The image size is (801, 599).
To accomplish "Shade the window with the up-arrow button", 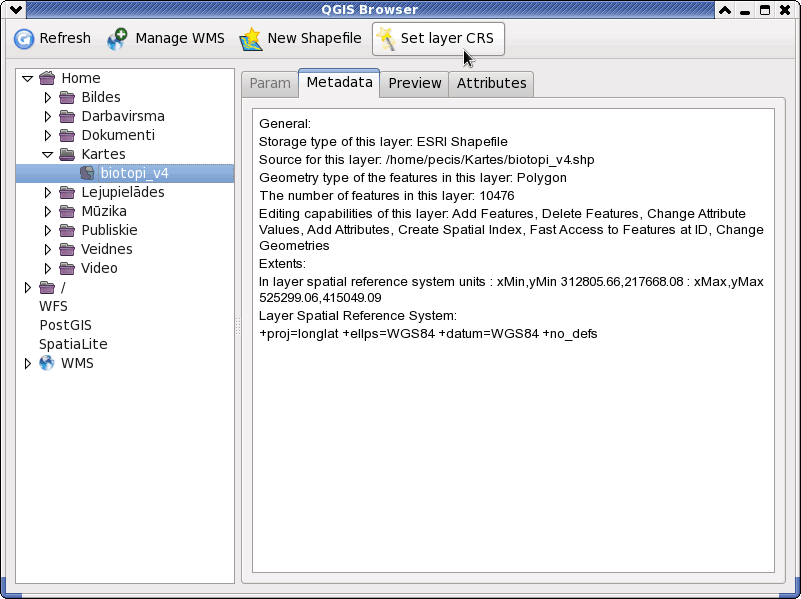I will click(725, 9).
